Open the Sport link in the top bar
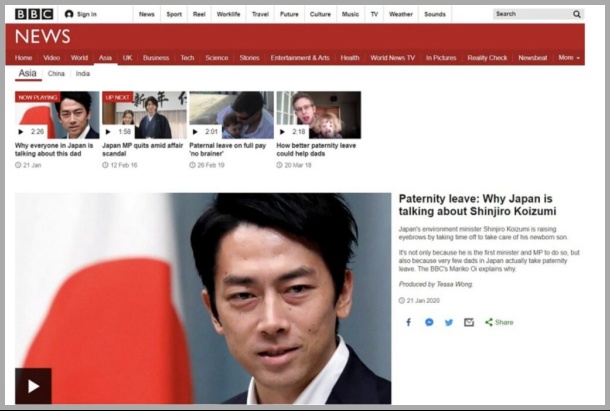Viewport: 610px width, 411px height. click(x=174, y=14)
